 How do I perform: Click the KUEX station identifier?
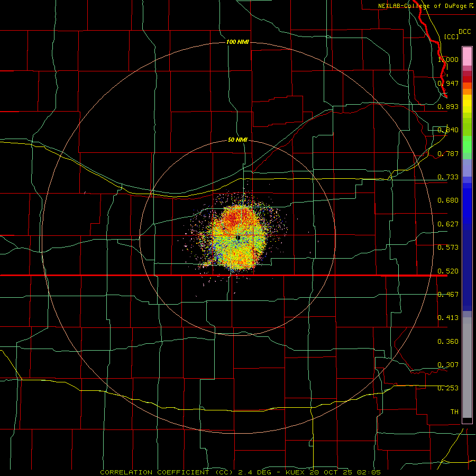(x=296, y=472)
